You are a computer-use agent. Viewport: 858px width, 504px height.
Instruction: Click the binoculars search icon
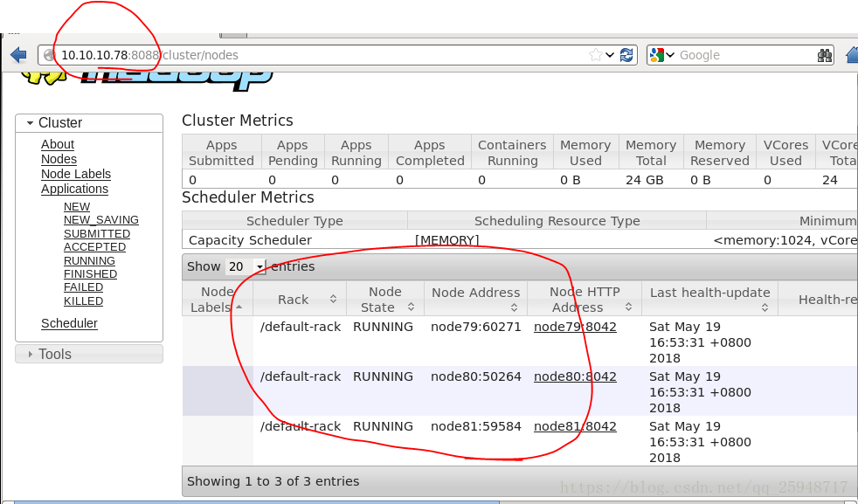[x=824, y=55]
